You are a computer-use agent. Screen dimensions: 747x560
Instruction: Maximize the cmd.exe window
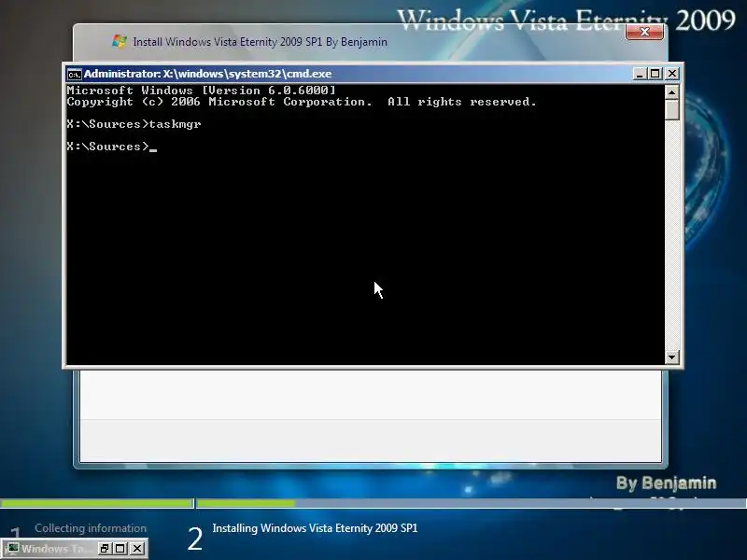655,74
